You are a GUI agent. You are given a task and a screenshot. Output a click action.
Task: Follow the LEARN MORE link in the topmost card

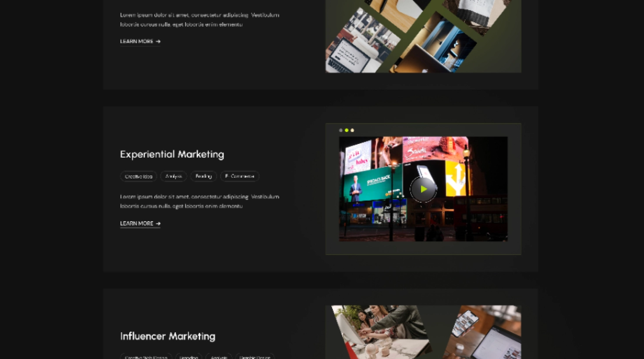click(x=140, y=42)
